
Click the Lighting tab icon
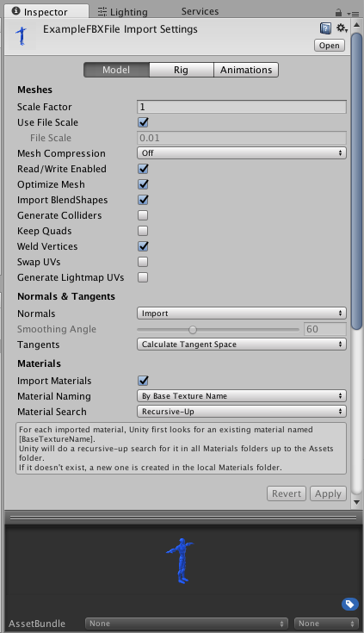pyautogui.click(x=102, y=12)
